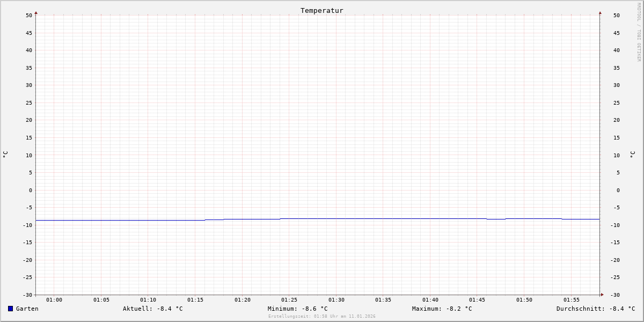Click the 01:35 time axis label
Viewport: 644px width, 322px height.
pyautogui.click(x=383, y=300)
